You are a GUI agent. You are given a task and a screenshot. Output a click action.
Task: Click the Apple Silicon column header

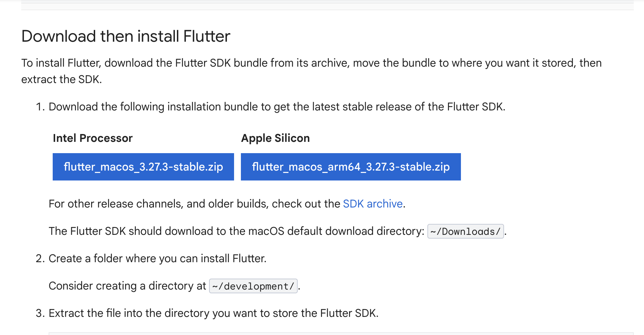coord(275,138)
